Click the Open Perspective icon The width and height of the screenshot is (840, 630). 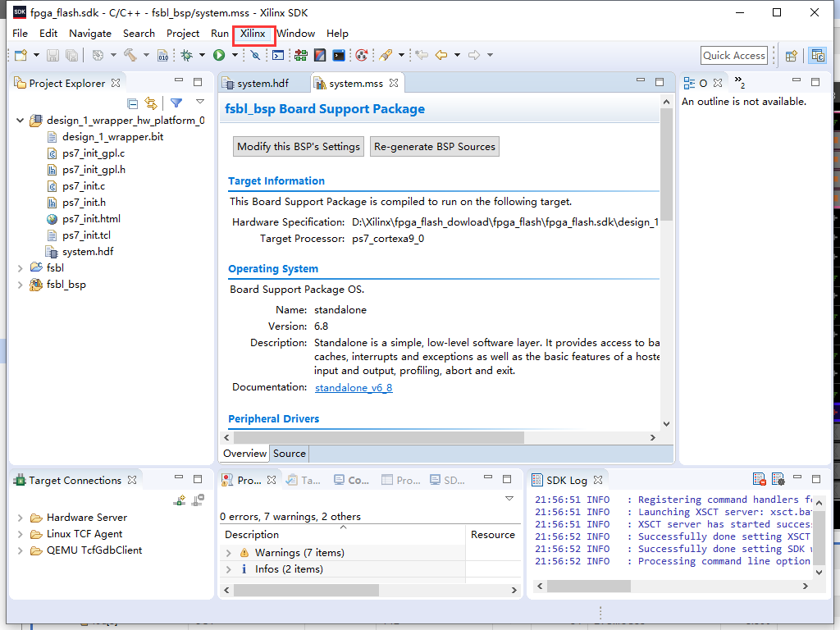[792, 56]
